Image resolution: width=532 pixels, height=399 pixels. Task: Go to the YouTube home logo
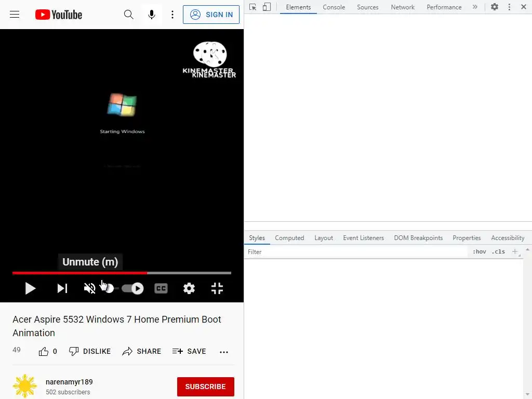[x=59, y=15]
